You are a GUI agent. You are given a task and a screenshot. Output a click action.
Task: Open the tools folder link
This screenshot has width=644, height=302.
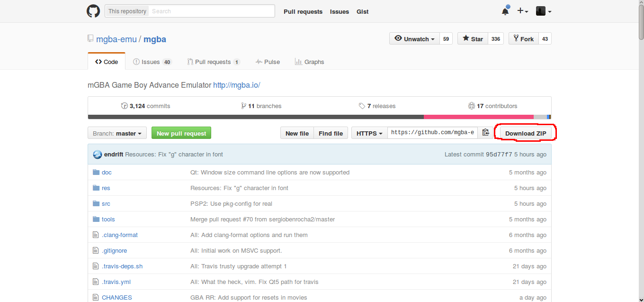[108, 219]
